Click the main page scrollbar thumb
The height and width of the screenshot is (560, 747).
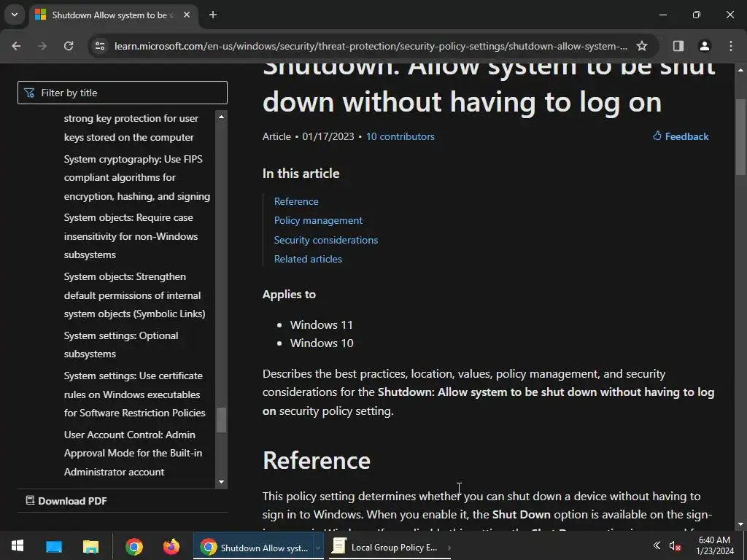pyautogui.click(x=740, y=137)
